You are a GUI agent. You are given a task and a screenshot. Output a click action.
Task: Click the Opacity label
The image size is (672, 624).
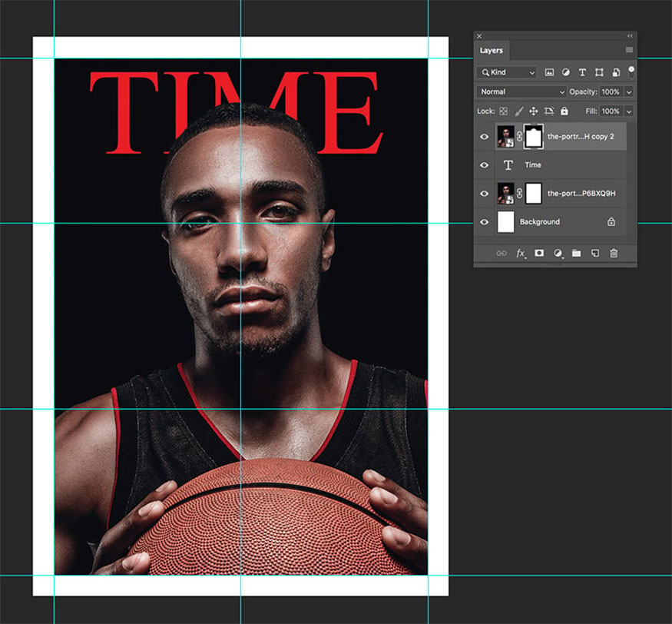583,91
